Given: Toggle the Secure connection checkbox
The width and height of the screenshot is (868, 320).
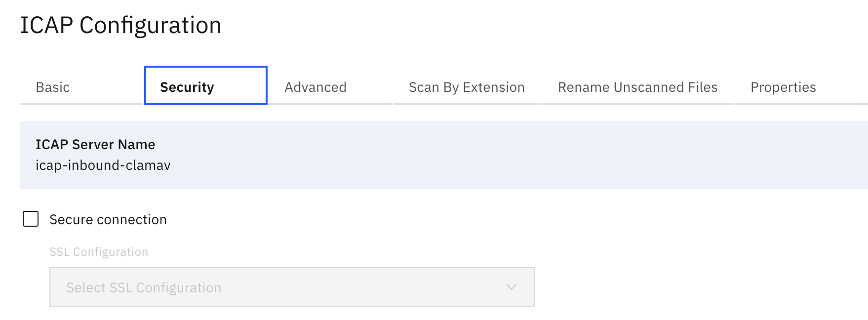Looking at the screenshot, I should click(31, 219).
